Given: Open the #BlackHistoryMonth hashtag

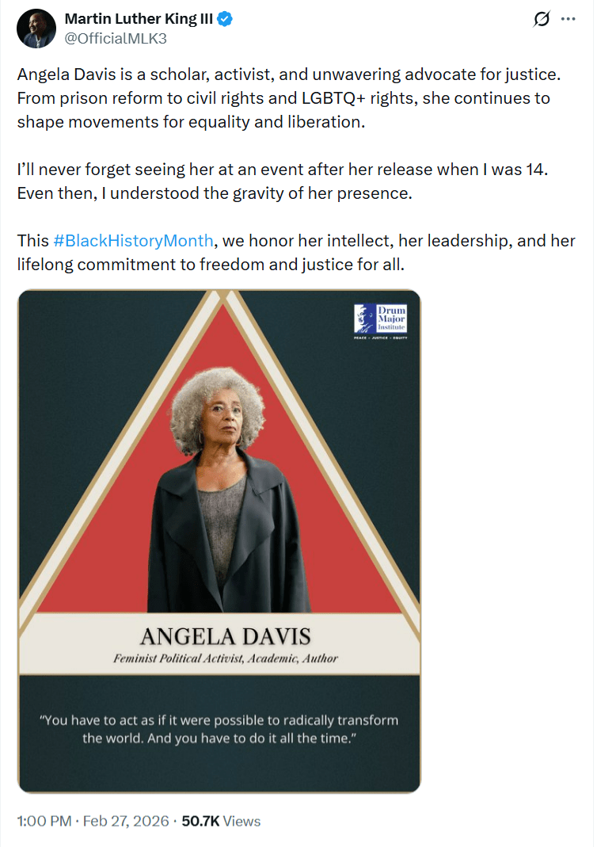Looking at the screenshot, I should point(133,241).
